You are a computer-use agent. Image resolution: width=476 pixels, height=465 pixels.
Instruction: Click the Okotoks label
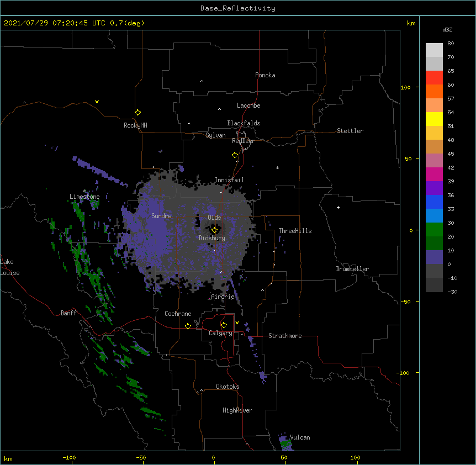pyautogui.click(x=228, y=387)
